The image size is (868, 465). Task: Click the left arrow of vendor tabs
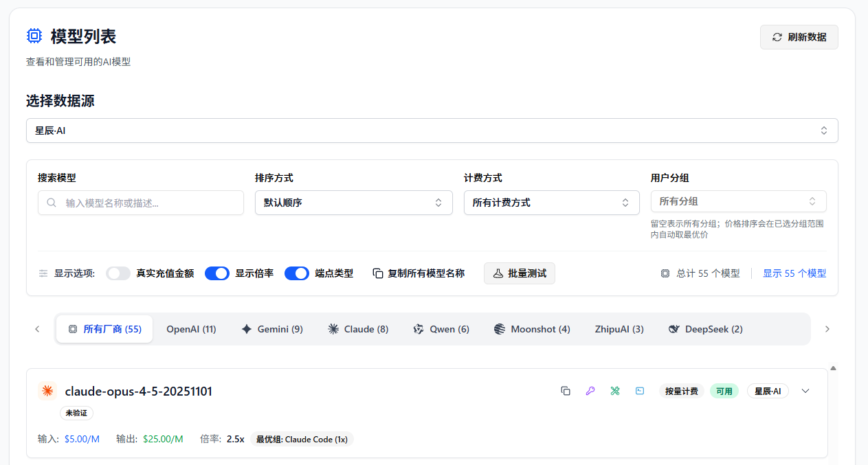pos(37,329)
